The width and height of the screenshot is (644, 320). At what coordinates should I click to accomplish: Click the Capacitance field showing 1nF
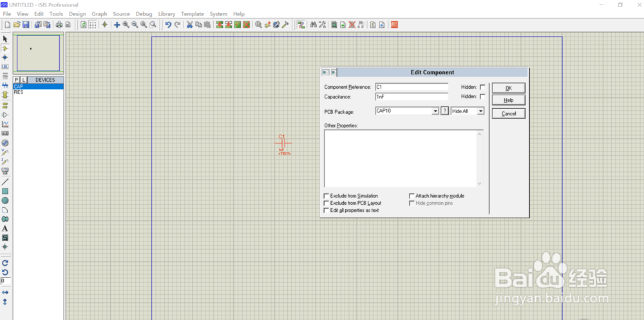[x=412, y=97]
